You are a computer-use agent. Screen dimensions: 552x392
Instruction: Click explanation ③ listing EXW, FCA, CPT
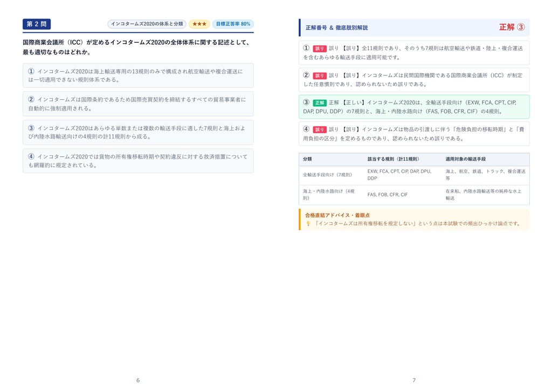click(x=414, y=107)
